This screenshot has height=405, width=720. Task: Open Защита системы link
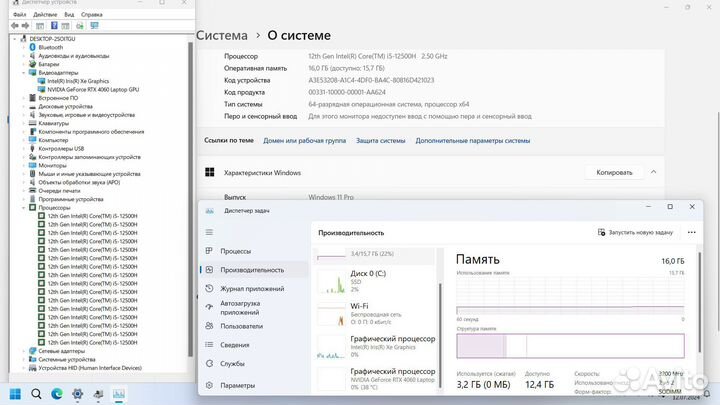381,141
